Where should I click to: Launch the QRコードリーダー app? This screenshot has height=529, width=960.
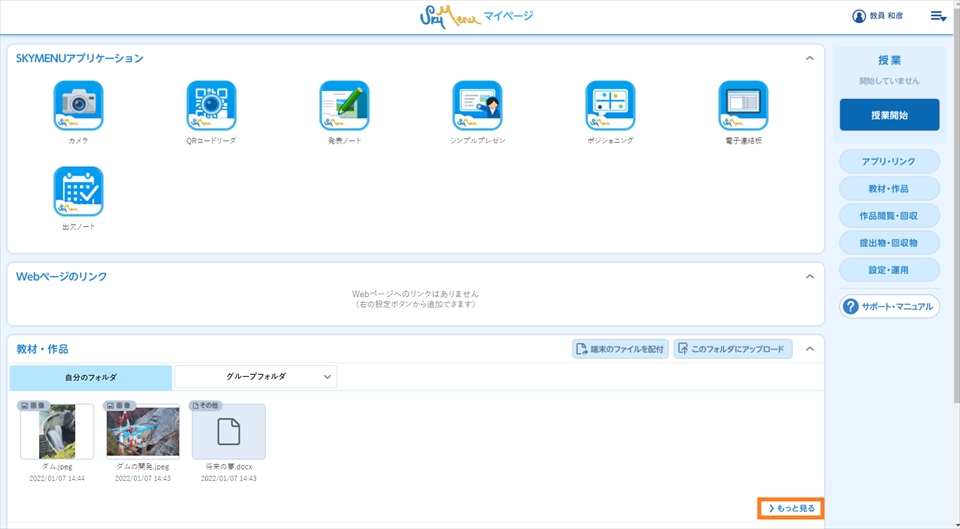tap(211, 106)
